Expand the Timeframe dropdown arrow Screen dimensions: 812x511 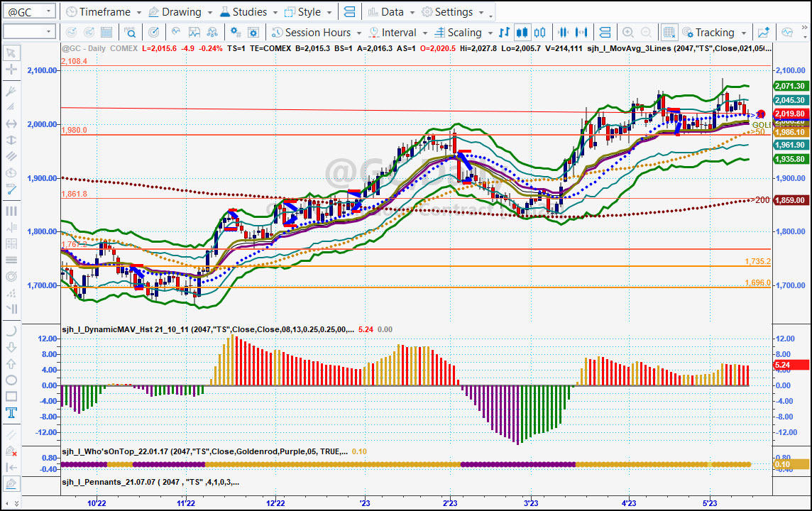[x=139, y=13]
